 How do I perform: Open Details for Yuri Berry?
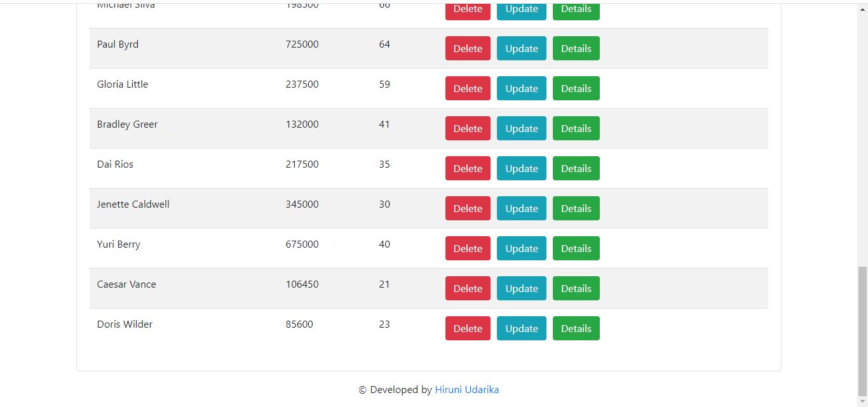tap(576, 248)
